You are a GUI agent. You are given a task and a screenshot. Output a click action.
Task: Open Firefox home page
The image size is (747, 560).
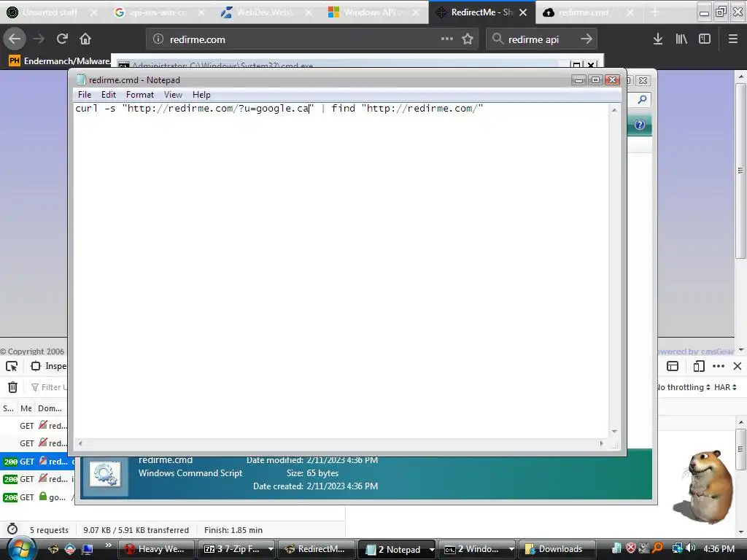(85, 39)
